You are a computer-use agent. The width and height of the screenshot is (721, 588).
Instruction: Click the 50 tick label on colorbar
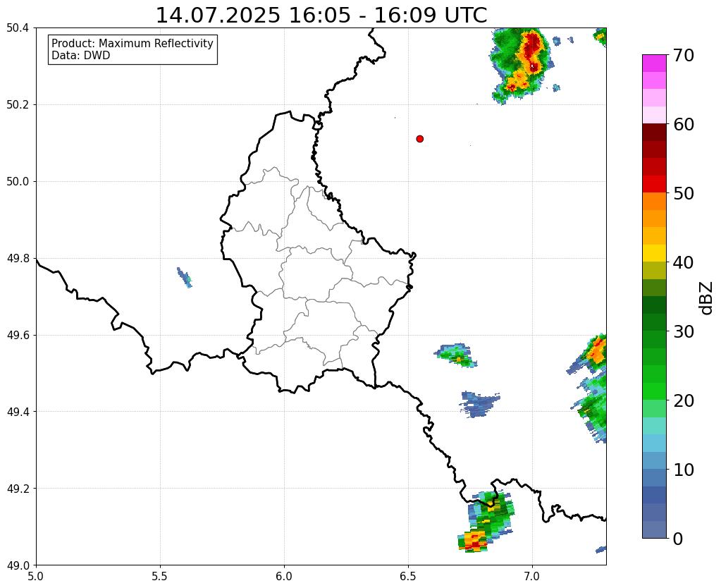pos(684,193)
